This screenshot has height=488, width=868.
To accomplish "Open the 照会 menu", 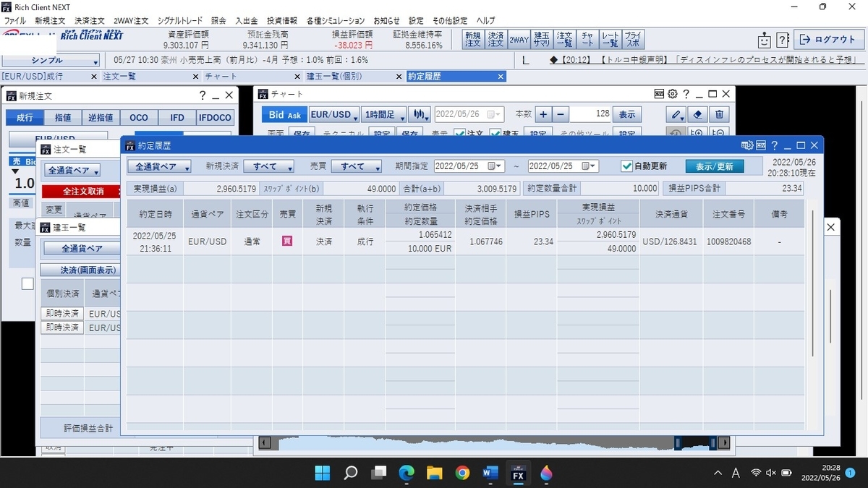I will click(218, 20).
